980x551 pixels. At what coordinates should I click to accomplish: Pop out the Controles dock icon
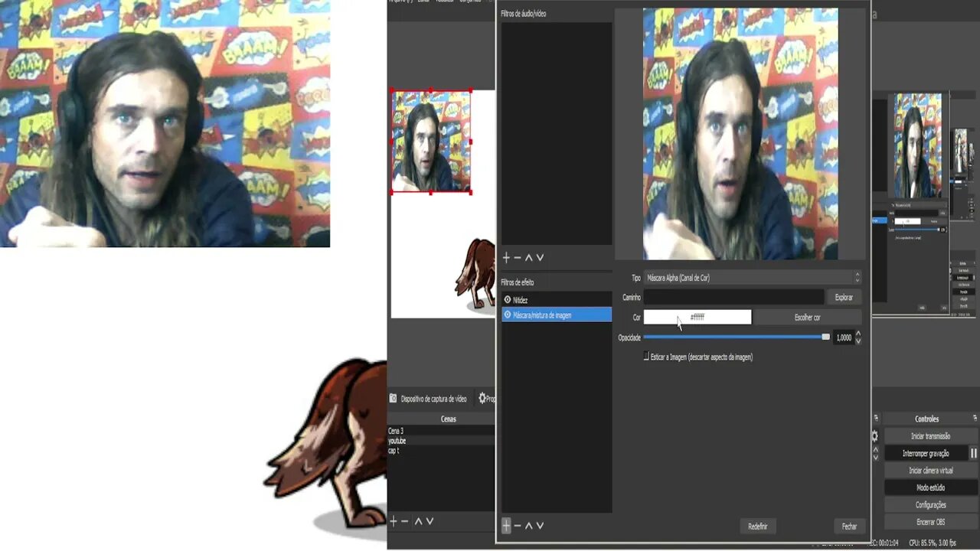pos(975,419)
